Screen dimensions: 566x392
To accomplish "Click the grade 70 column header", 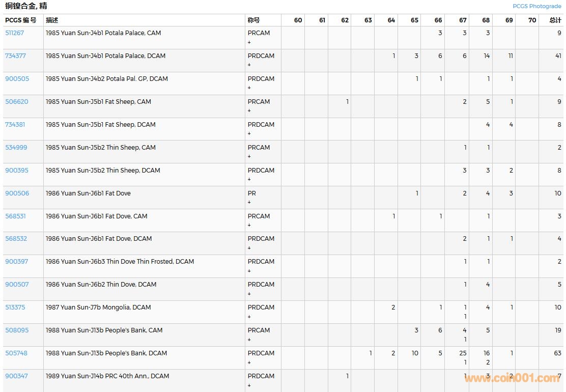I will click(532, 20).
